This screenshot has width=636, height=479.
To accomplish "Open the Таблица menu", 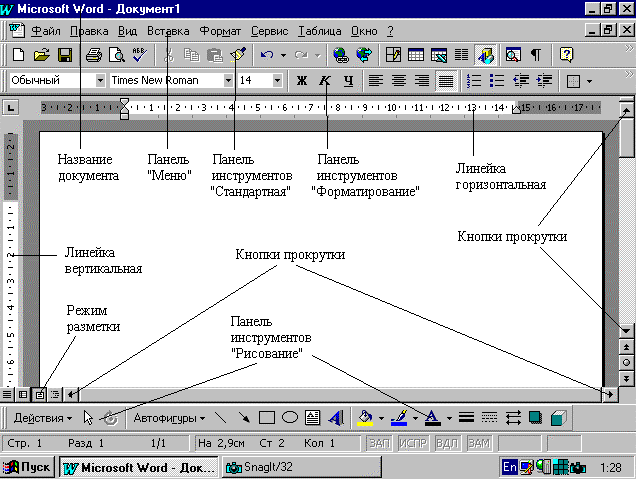I will point(319,31).
